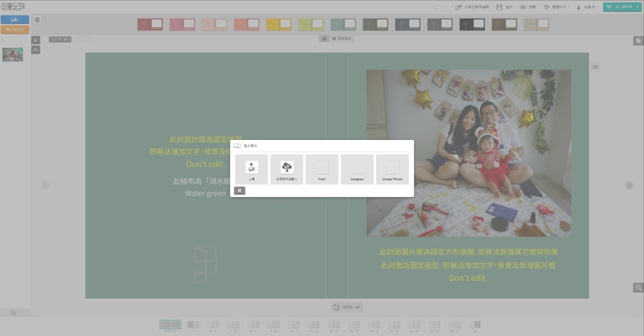Viewport: 644px width, 336px height.
Task: Go to next spread with right arrow
Action: point(629,185)
